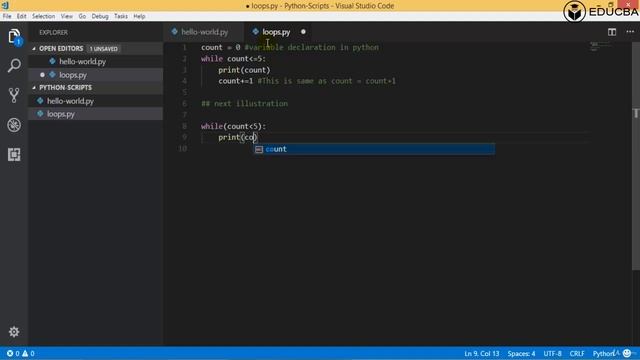Open the Help menu
Viewport: 640px width, 360px height.
(139, 16)
